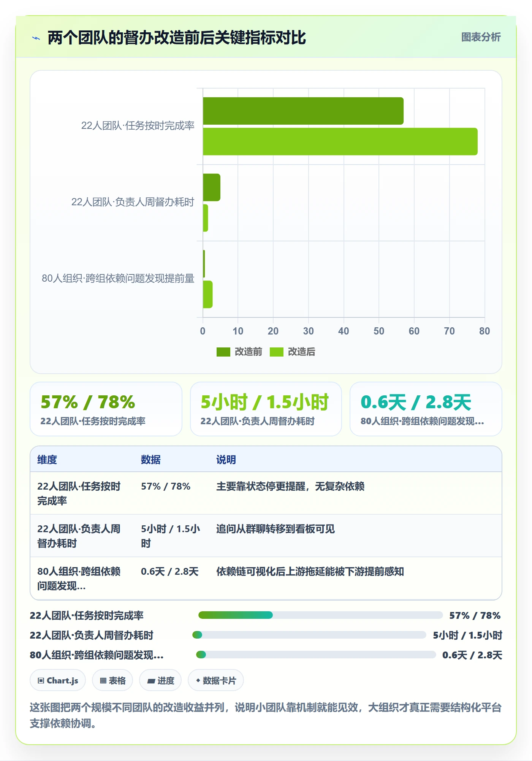Click the y-axis label 80人组织·跨组依赖问题发现提前量

[x=118, y=278]
